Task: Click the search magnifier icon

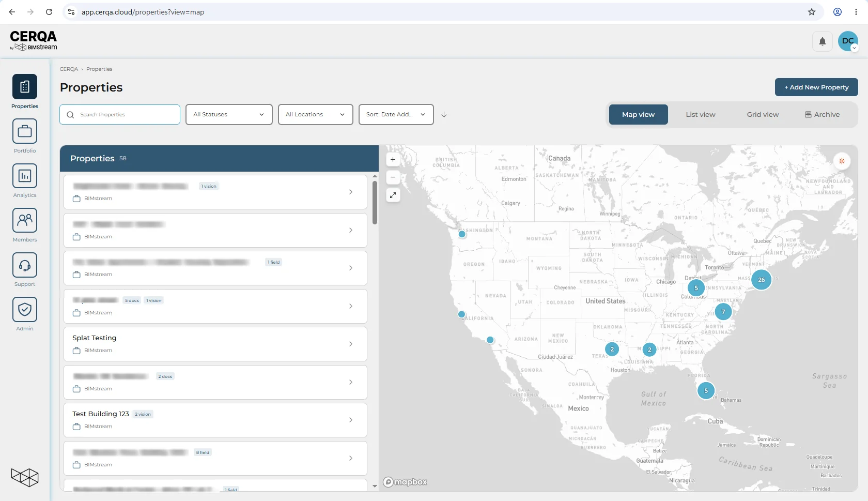Action: (x=70, y=115)
